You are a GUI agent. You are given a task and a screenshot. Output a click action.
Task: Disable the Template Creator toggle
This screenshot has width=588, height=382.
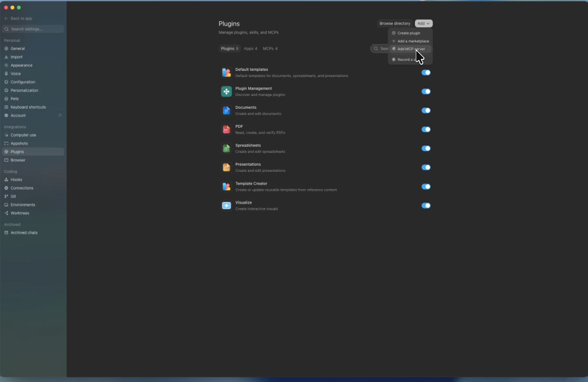(x=426, y=187)
